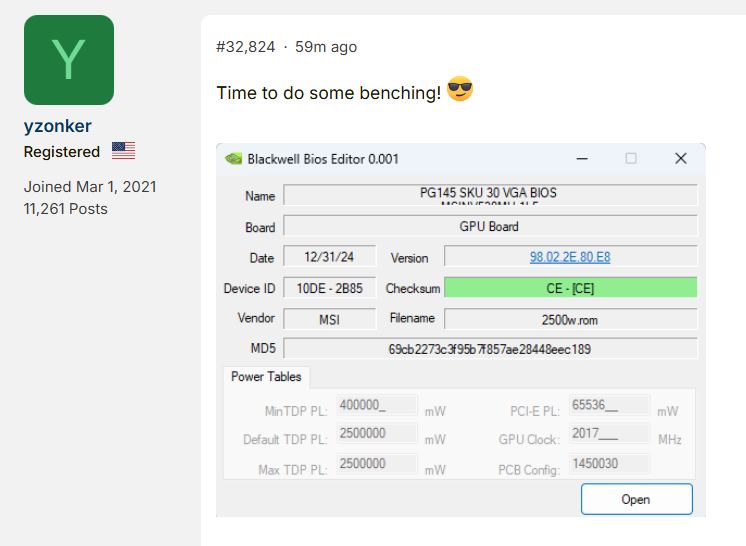The height and width of the screenshot is (546, 746).
Task: Open the yzonker username profile link
Action: tap(58, 126)
